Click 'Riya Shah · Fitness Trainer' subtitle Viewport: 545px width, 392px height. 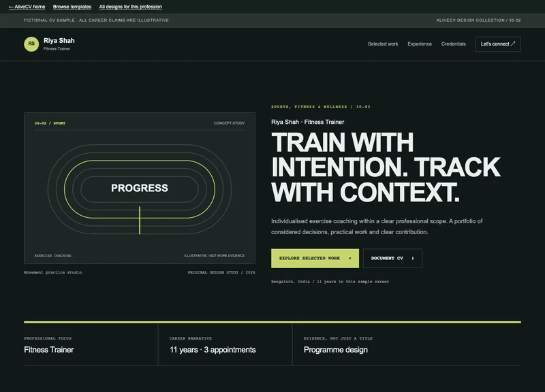pos(308,122)
